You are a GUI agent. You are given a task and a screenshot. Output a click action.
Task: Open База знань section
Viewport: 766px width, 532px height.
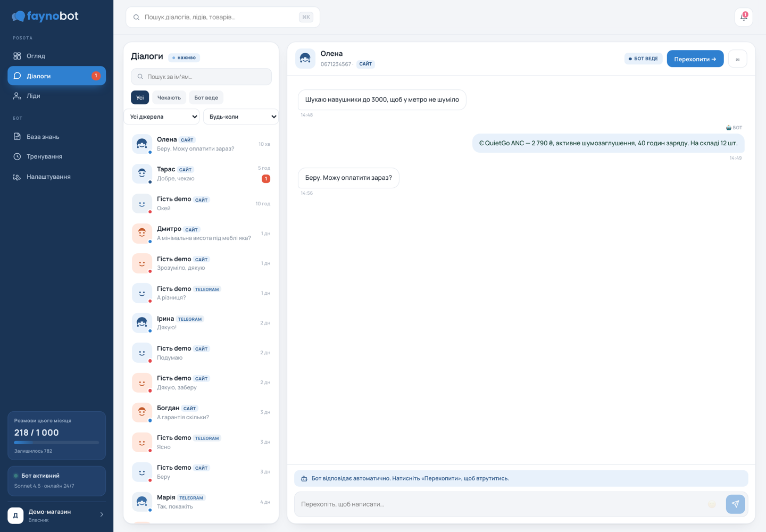(56, 137)
